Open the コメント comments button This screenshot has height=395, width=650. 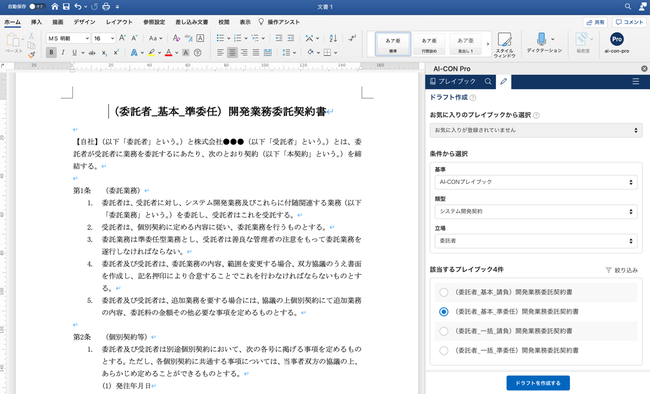click(x=629, y=22)
